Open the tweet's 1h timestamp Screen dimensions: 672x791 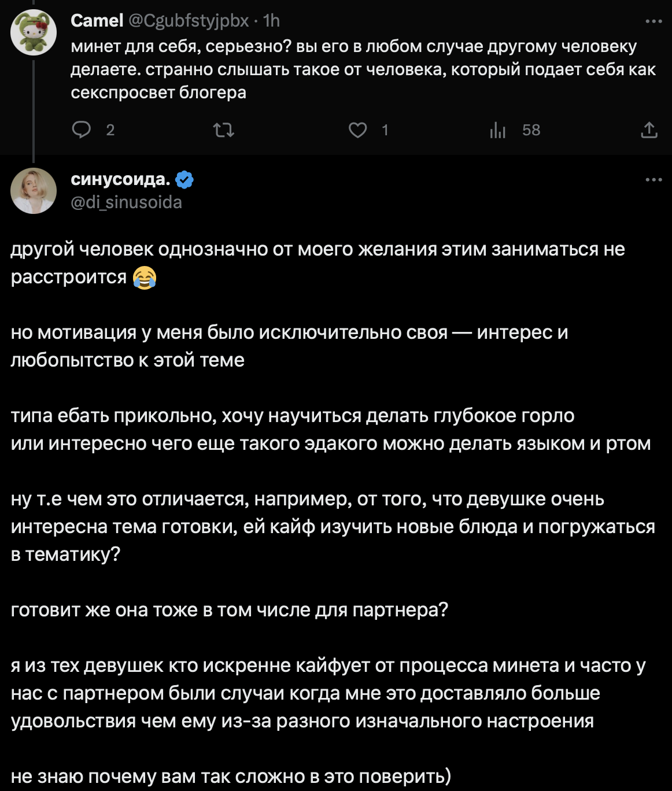click(x=272, y=21)
